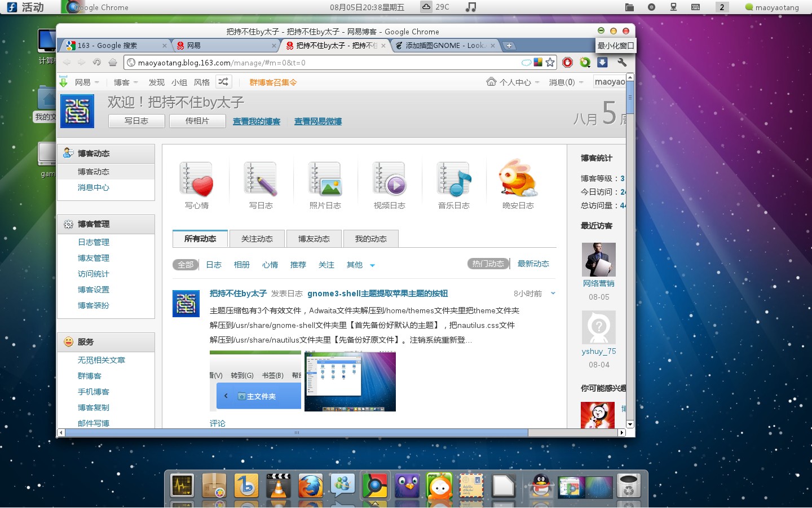Click the 写日志 button under welcome header

click(136, 121)
